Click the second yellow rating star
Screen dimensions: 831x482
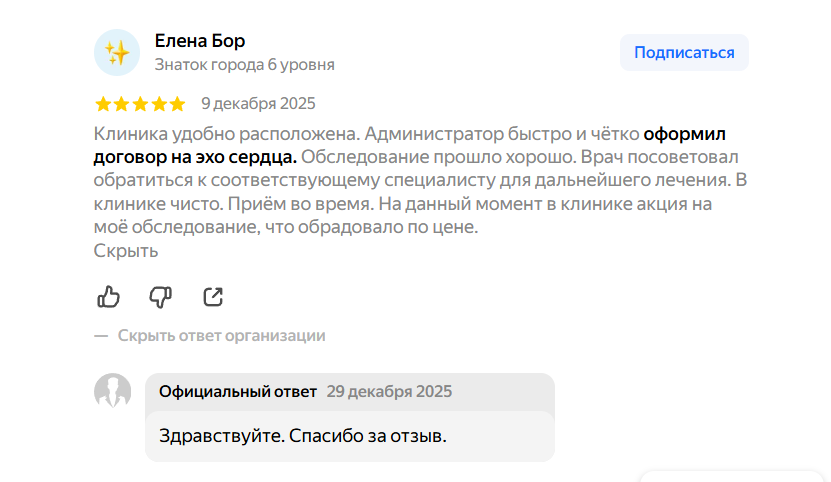(x=122, y=104)
